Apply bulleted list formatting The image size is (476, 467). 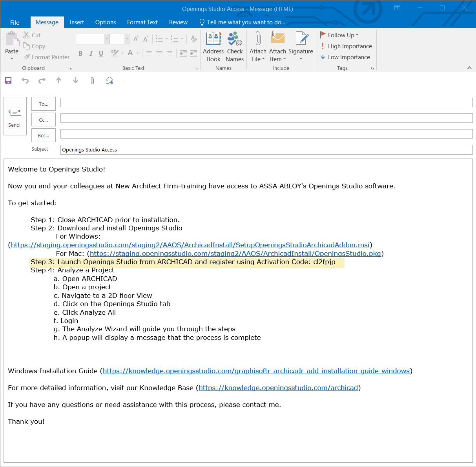point(159,39)
